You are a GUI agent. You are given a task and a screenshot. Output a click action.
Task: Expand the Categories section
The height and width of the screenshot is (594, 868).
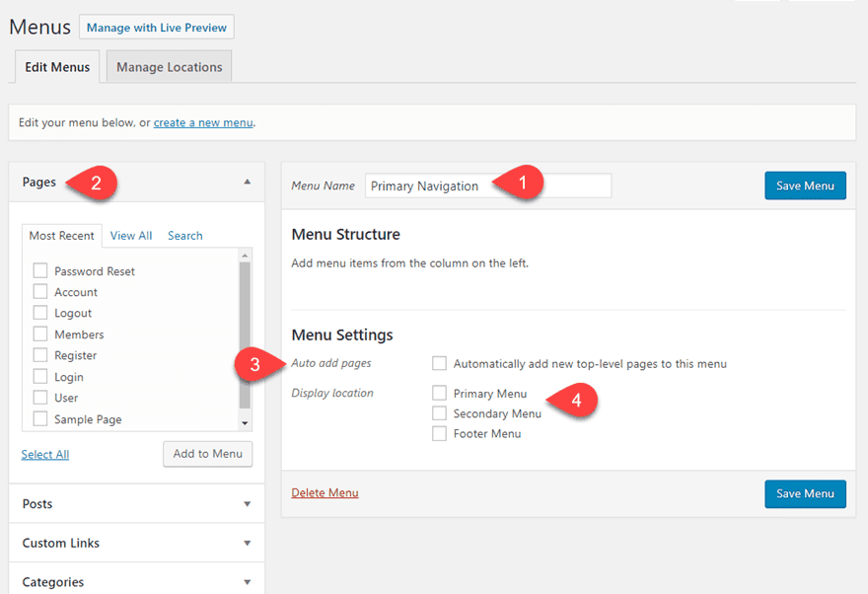click(x=247, y=582)
